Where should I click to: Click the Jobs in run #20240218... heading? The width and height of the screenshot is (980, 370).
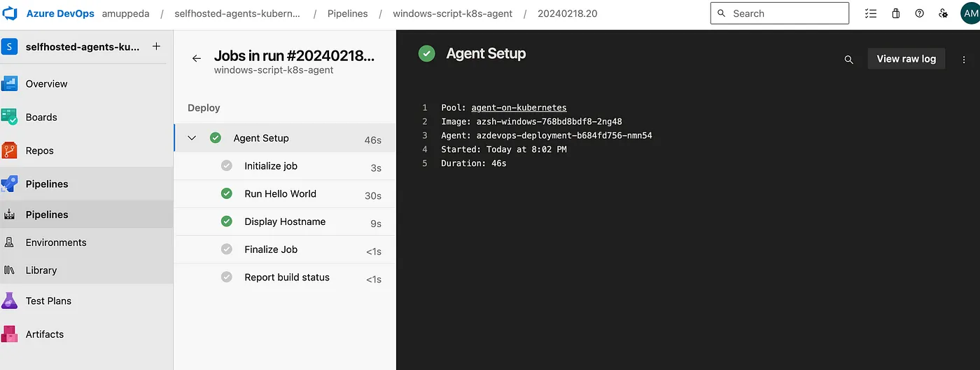coord(294,55)
